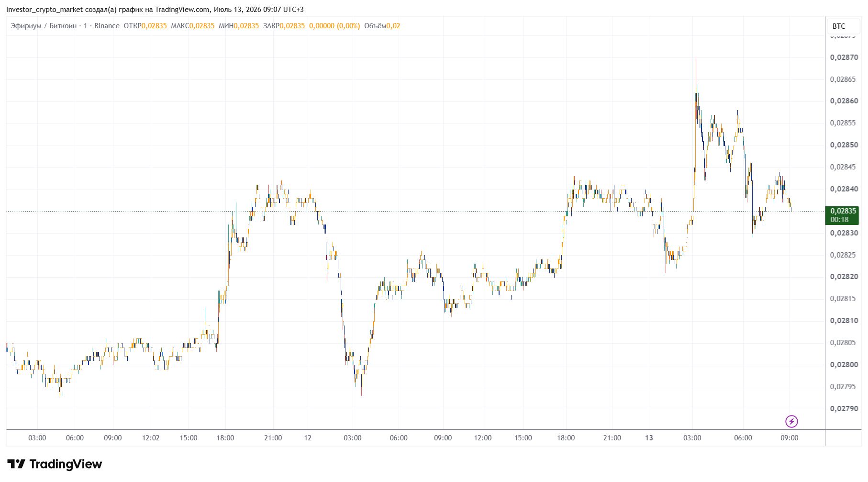Screen dimensions: 868x482
Task: Click the 0,02820 price axis label
Action: 844,277
